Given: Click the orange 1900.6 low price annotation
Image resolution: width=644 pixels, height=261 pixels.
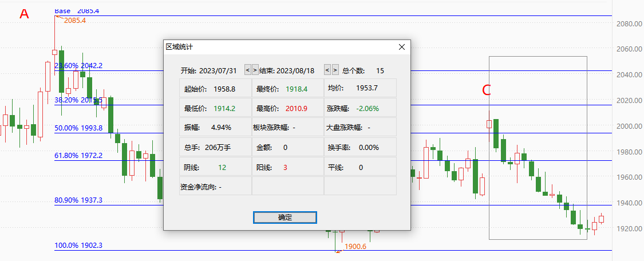Looking at the screenshot, I should click(355, 247).
